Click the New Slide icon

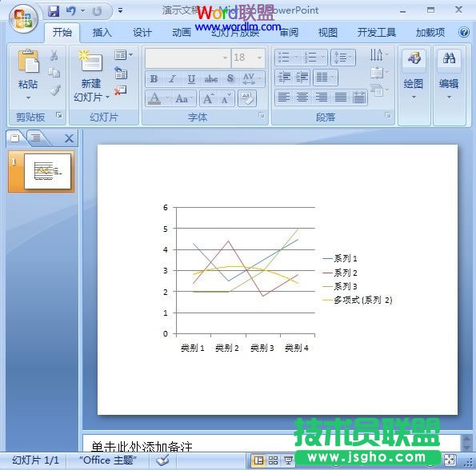coord(90,61)
